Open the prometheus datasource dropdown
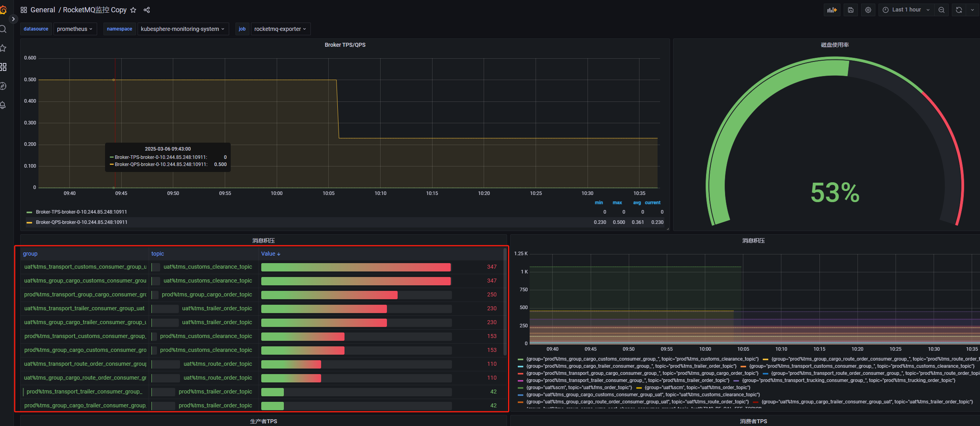 click(75, 29)
